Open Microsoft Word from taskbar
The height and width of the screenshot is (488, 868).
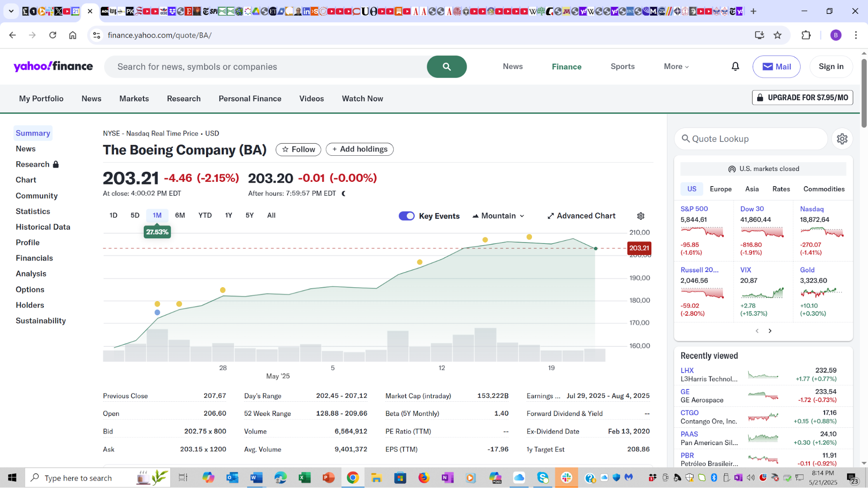[256, 478]
